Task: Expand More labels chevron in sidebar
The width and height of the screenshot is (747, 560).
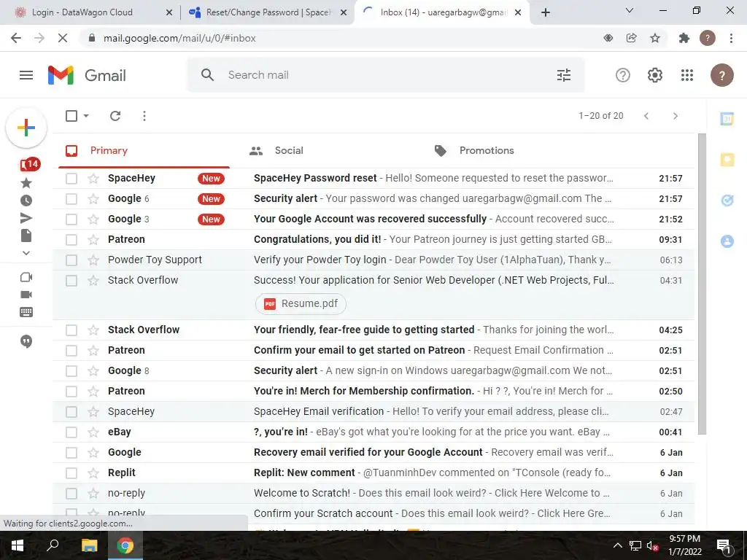Action: tap(26, 253)
